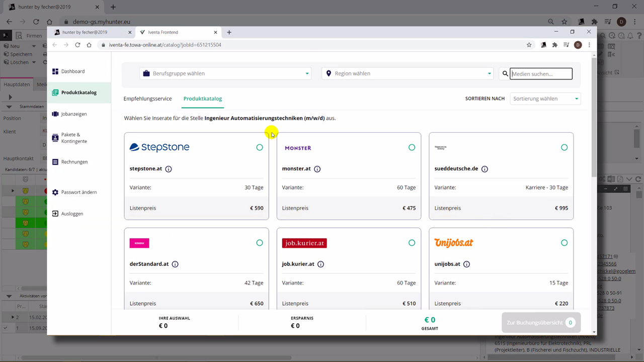
Task: Open the Region wählen dropdown
Action: pyautogui.click(x=408, y=73)
